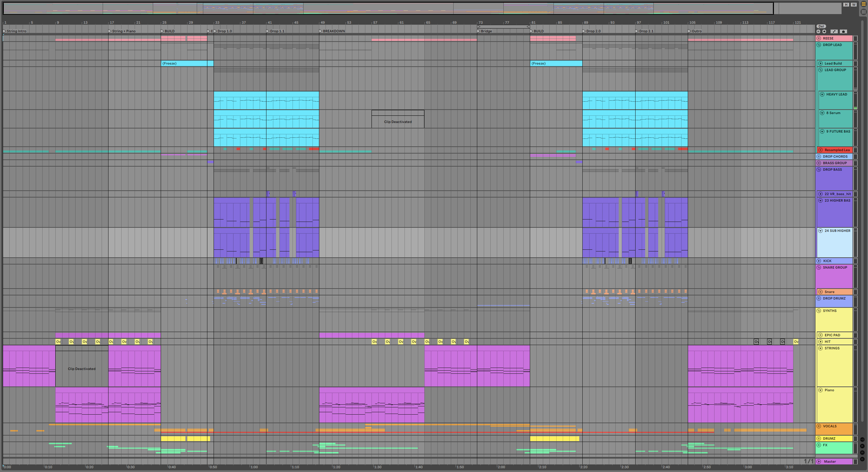Select the Drop 2.0 locator marker
Viewport: 868px width, 472px height.
click(584, 31)
